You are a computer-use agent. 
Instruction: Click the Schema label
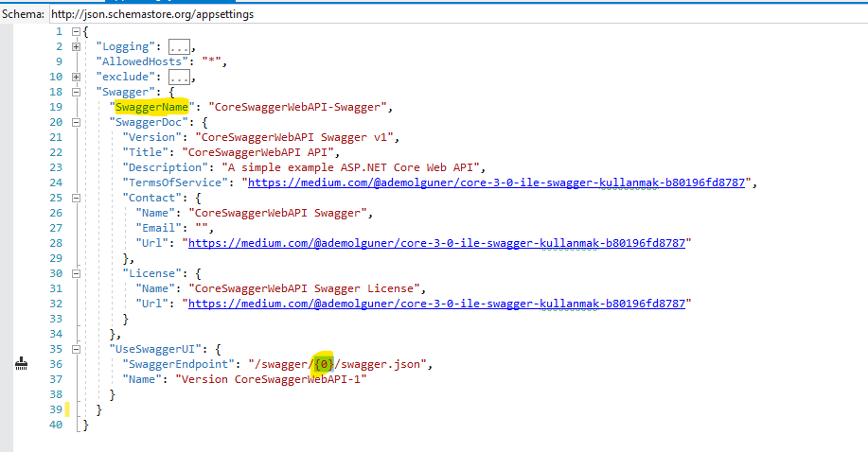coord(24,14)
